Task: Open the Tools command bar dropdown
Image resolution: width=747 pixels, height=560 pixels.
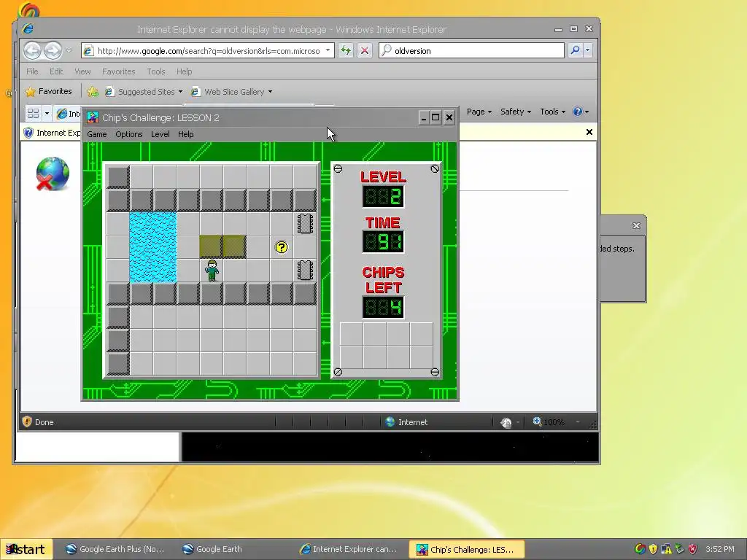Action: point(553,112)
